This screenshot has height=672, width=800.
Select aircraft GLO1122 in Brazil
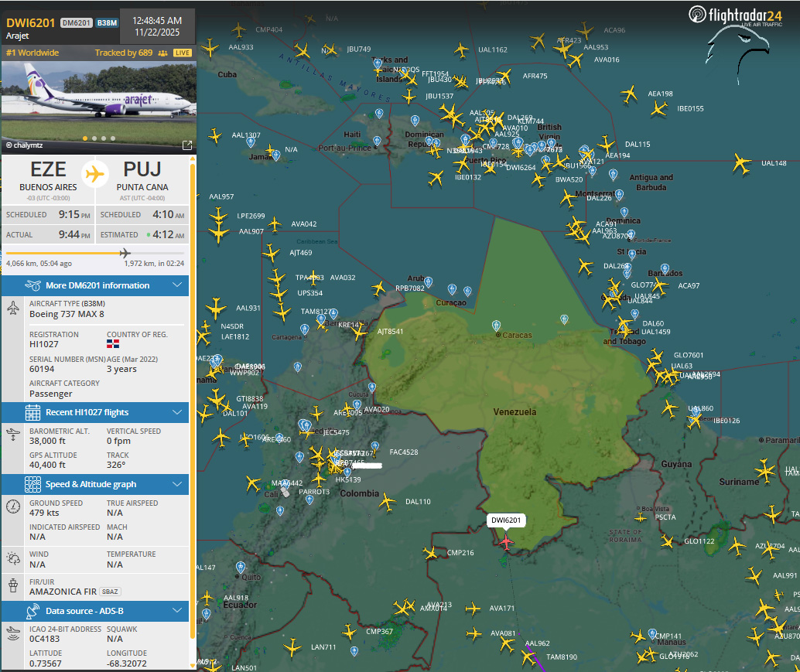point(666,541)
